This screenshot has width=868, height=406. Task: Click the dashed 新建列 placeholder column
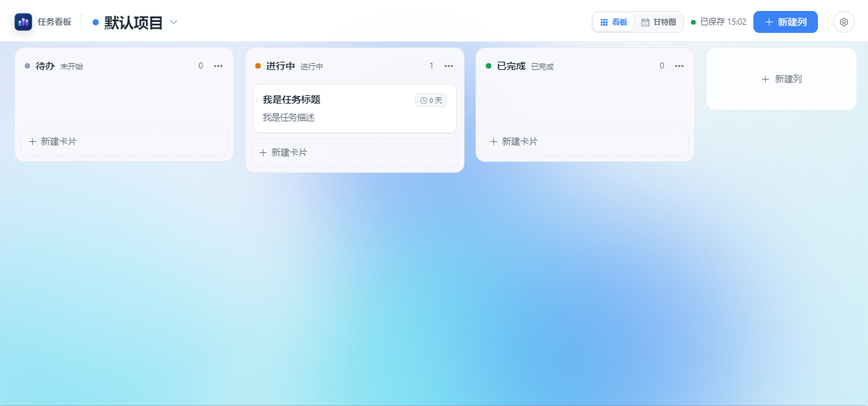pos(782,79)
